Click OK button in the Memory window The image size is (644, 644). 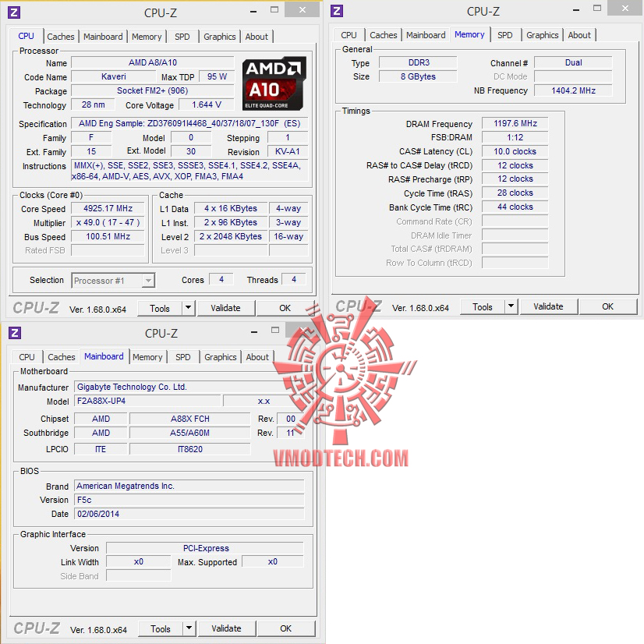(x=608, y=306)
